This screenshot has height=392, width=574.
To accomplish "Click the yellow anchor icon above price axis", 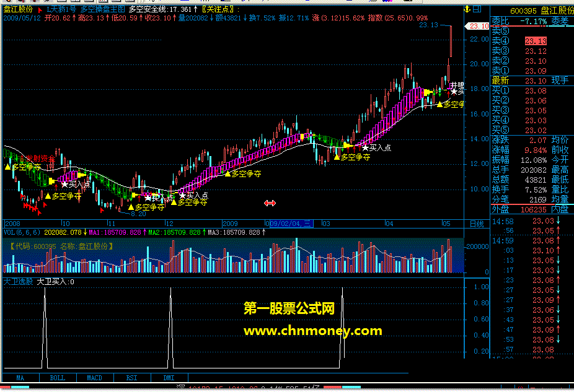I will [467, 9].
